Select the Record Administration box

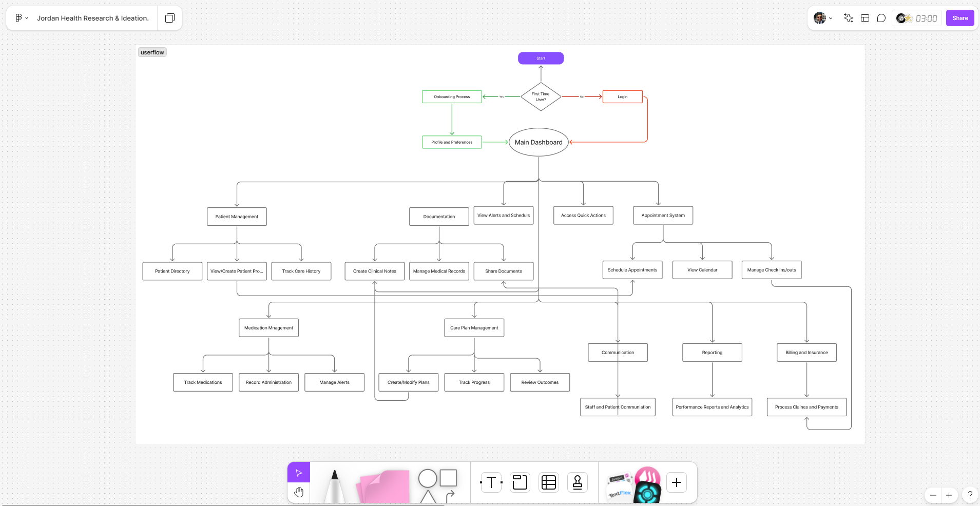point(268,382)
